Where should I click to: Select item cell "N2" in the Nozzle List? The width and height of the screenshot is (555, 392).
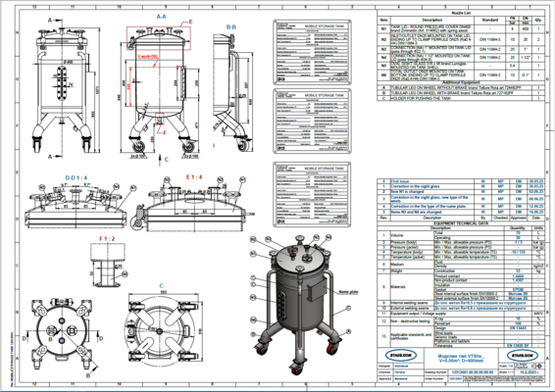[384, 39]
